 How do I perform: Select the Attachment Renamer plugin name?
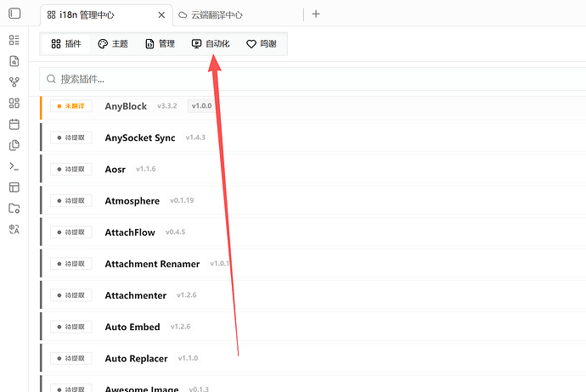(153, 264)
